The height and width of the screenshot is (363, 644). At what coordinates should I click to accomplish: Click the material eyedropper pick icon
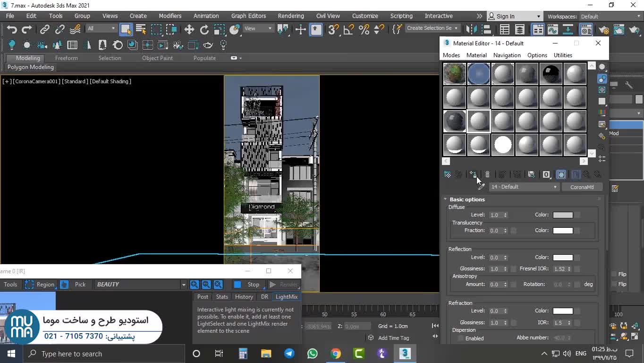[x=481, y=187]
